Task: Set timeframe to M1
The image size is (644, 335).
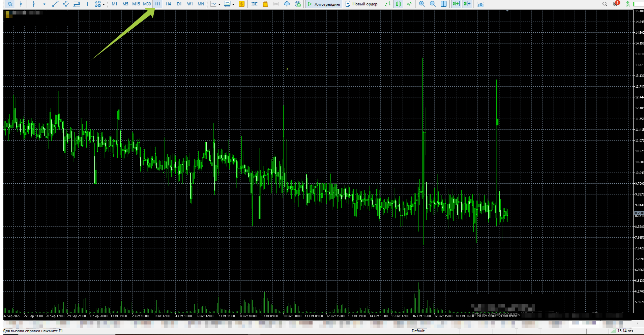Action: (115, 4)
